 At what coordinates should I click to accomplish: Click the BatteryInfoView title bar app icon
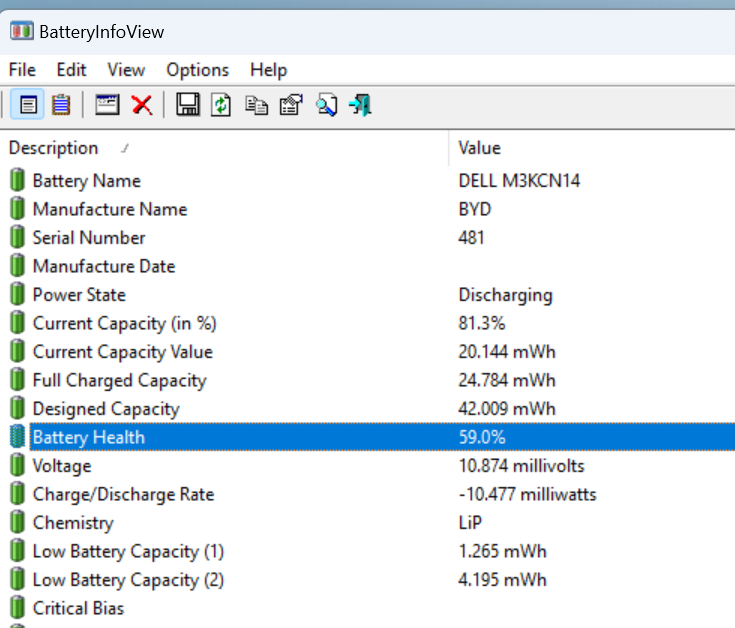(x=22, y=31)
